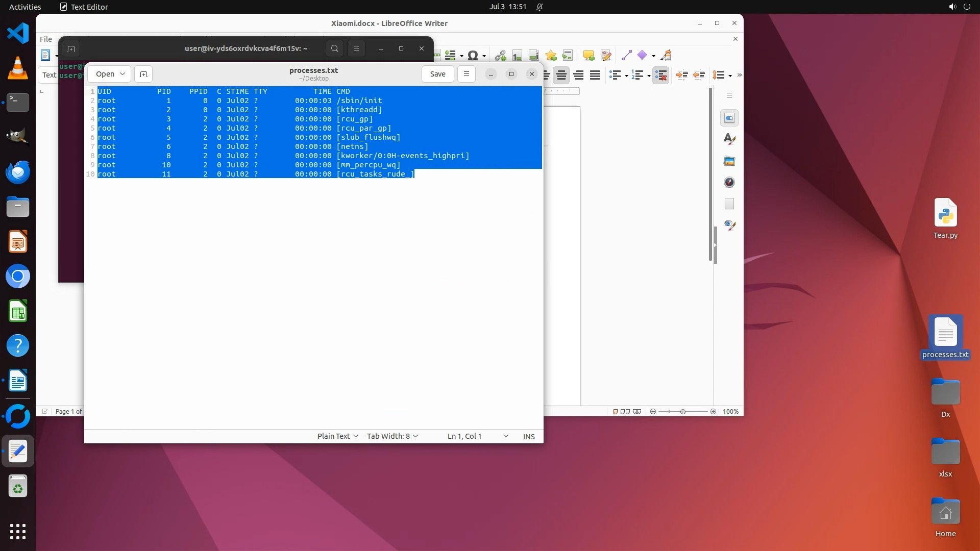
Task: Click the Insert Hyperlink toolbar icon
Action: pos(500,55)
